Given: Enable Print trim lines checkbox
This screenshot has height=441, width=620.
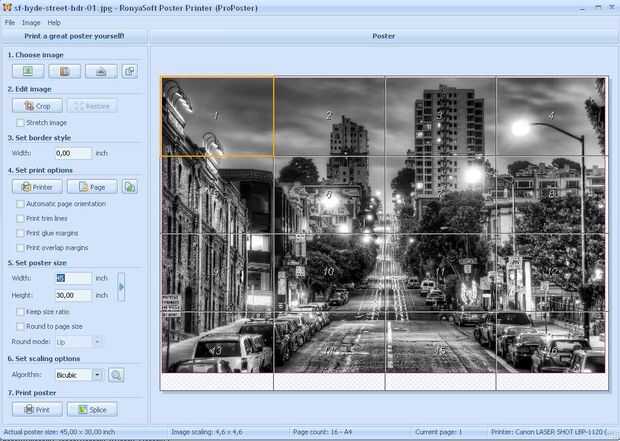Looking at the screenshot, I should [x=20, y=219].
